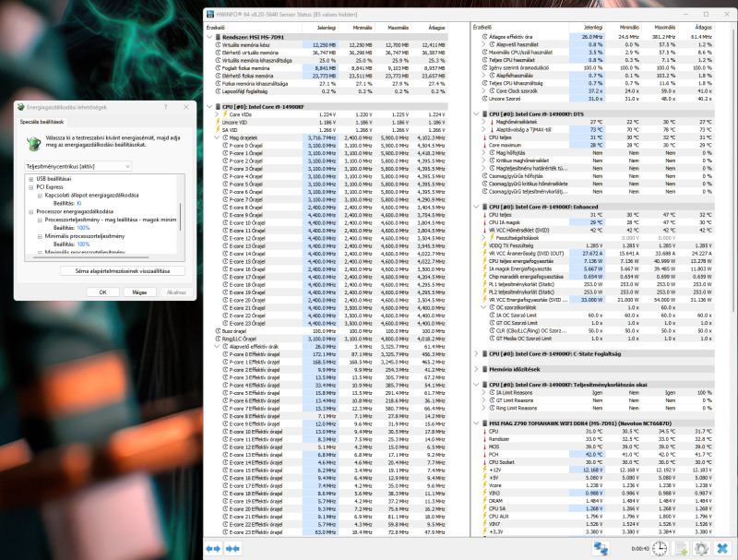This screenshot has width=738, height=560.
Task: Expand the C-State Foglaltság section
Action: 476,354
